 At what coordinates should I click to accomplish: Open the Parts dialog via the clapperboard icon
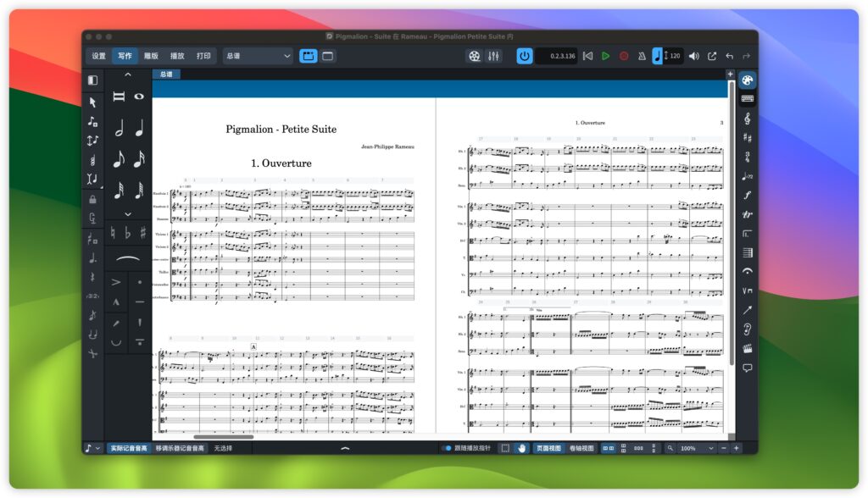click(x=309, y=56)
